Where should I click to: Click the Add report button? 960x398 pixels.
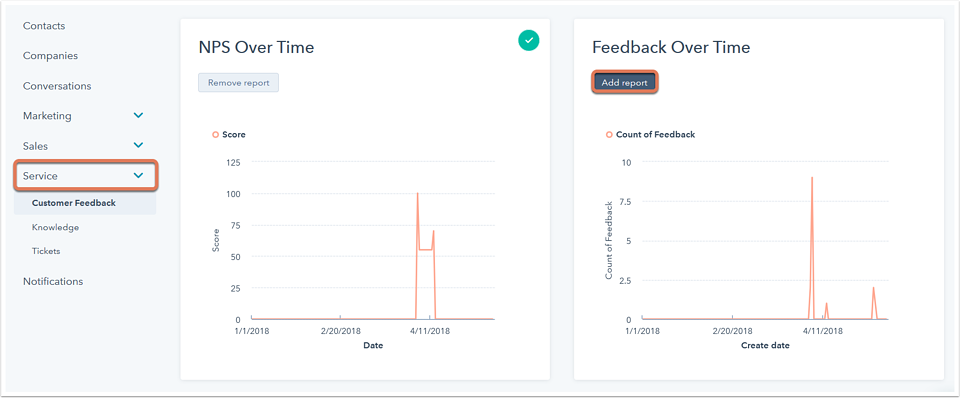[624, 83]
